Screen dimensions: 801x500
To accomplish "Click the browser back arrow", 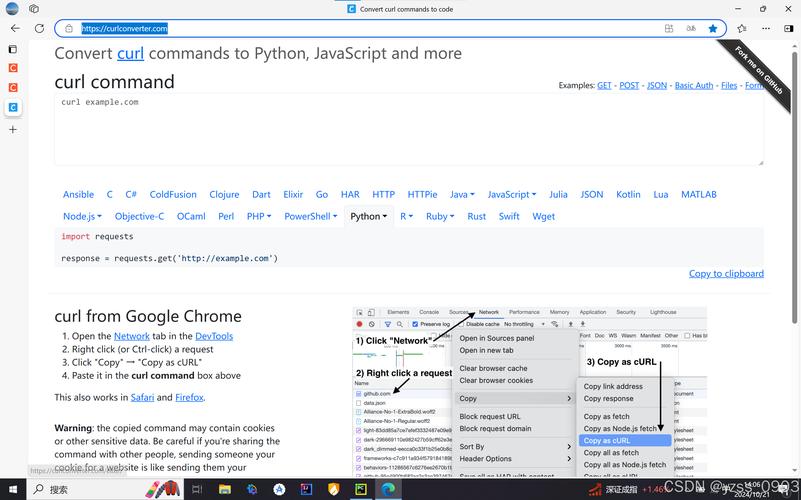I will [15, 29].
